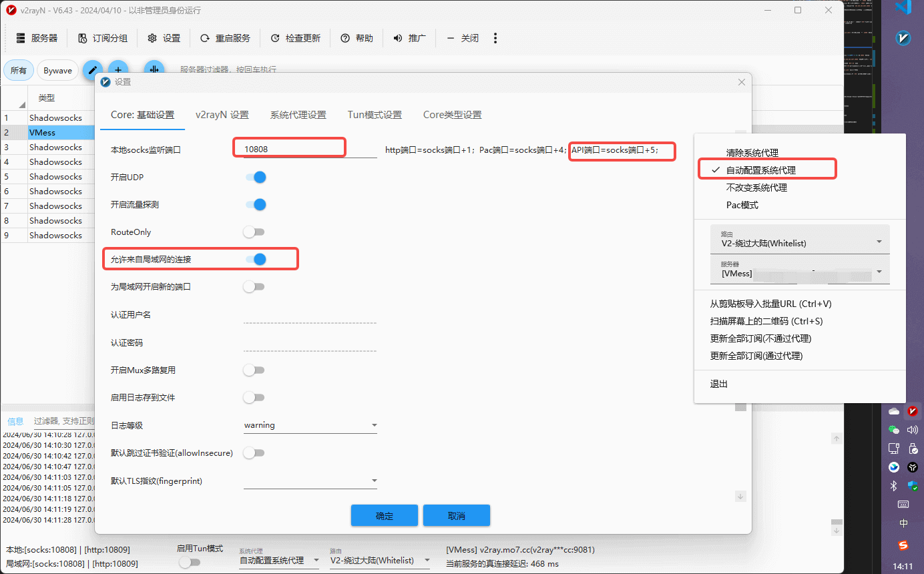
Task: Click the 重启服务 restart service icon
Action: [x=205, y=38]
